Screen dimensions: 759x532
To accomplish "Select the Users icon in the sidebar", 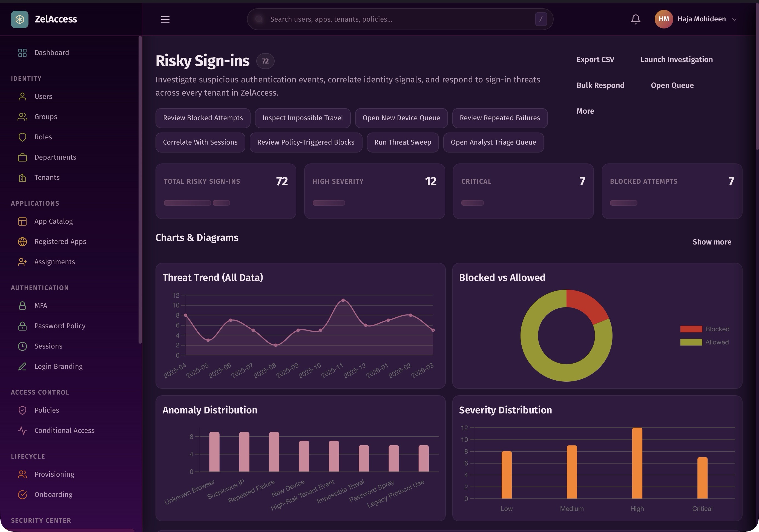I will pos(22,96).
